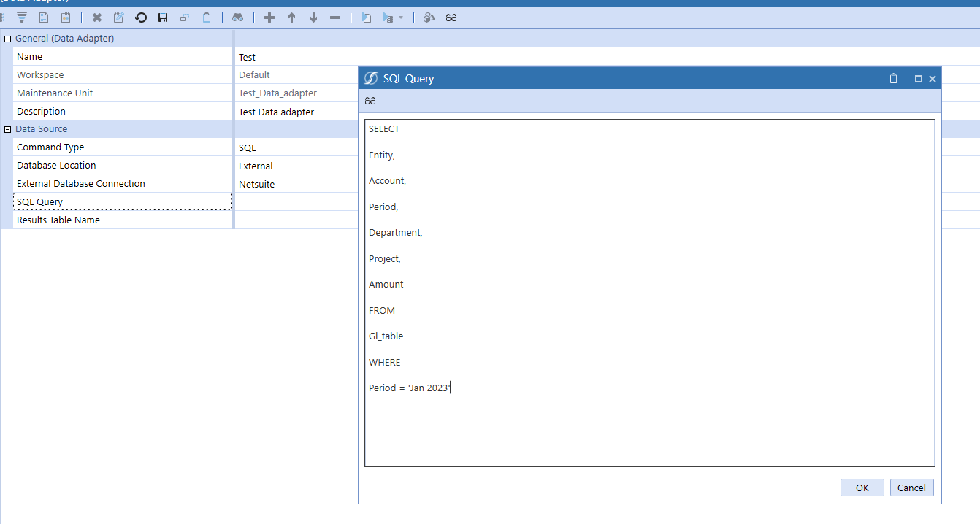The image size is (980, 524).
Task: Select the Command Type property label
Action: pos(50,147)
